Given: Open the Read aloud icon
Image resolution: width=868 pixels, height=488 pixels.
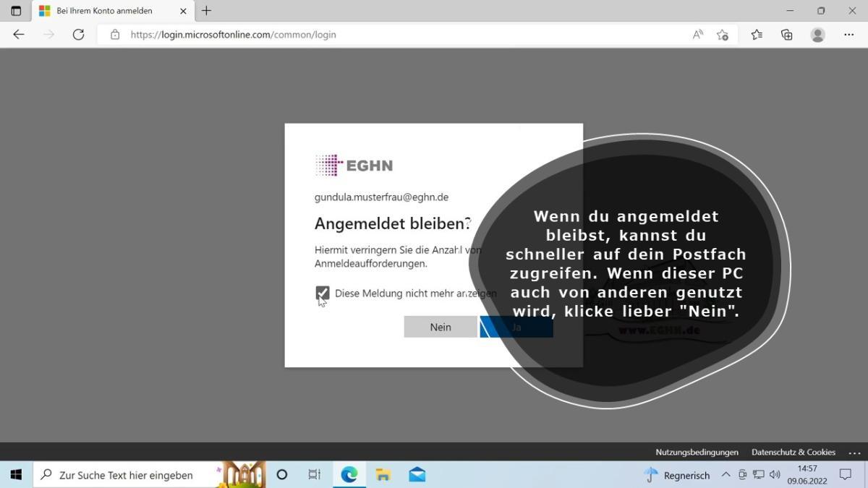Looking at the screenshot, I should tap(697, 35).
